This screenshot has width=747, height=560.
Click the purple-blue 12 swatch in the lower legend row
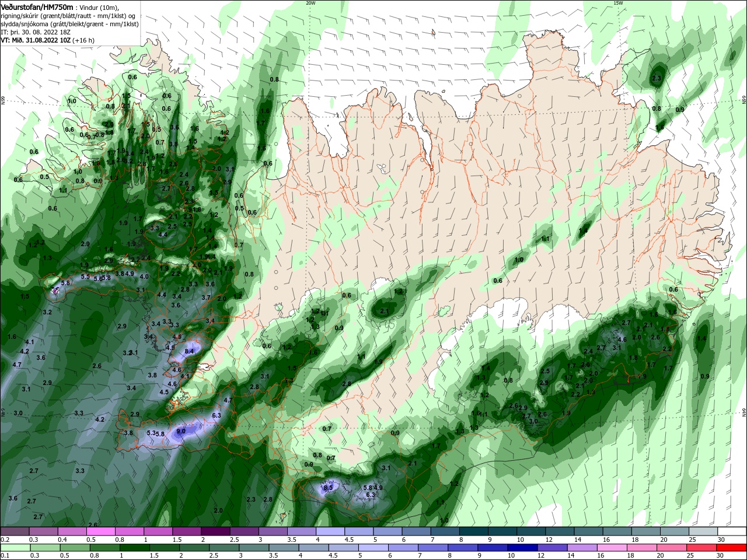(x=553, y=548)
